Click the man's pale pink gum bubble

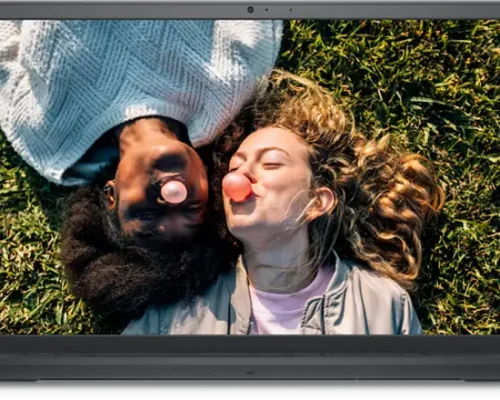(x=174, y=192)
